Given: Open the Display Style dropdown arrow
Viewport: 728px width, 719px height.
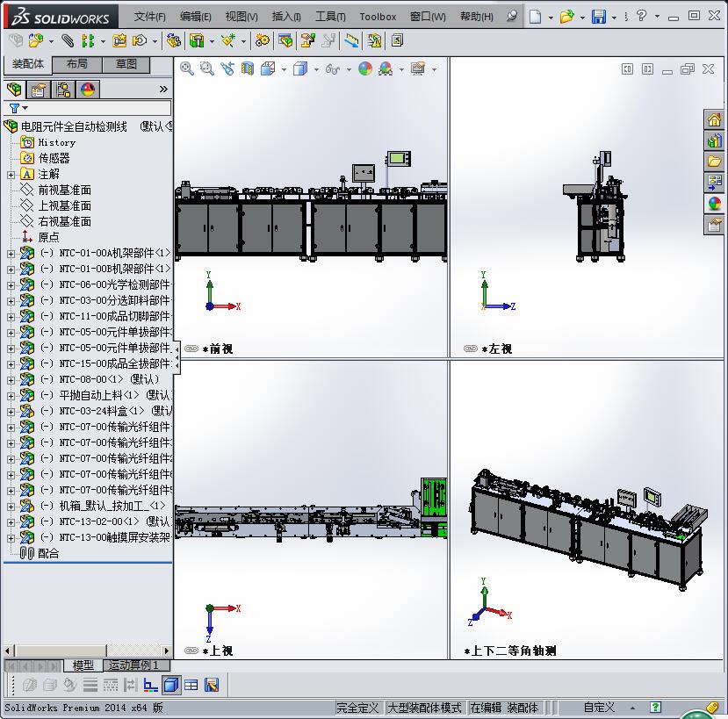Looking at the screenshot, I should [316, 69].
